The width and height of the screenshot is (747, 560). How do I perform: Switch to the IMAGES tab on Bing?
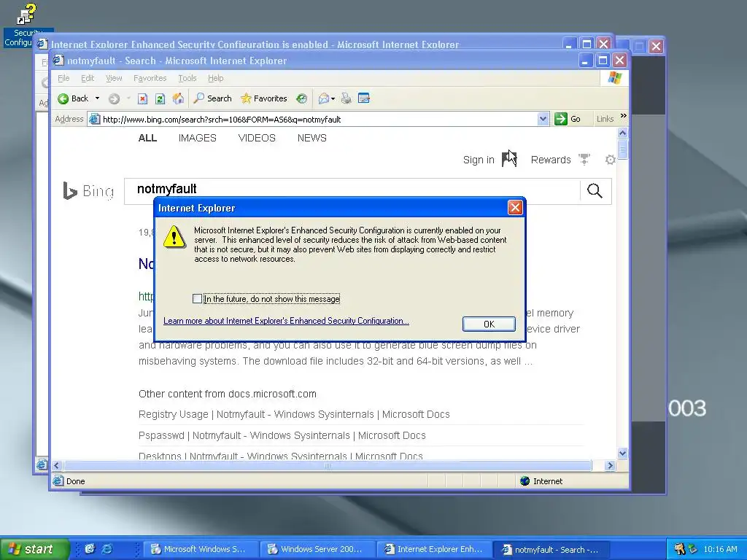[197, 138]
